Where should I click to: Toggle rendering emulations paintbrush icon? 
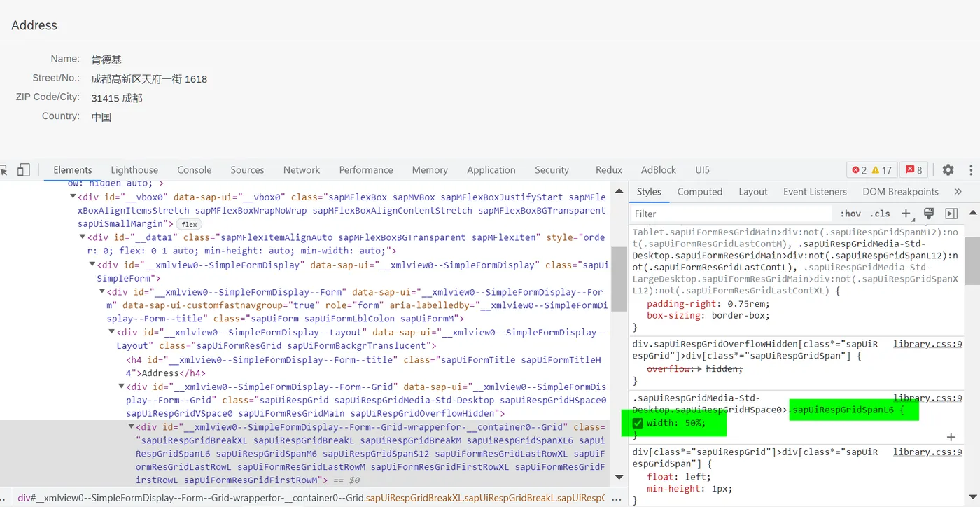pyautogui.click(x=929, y=214)
